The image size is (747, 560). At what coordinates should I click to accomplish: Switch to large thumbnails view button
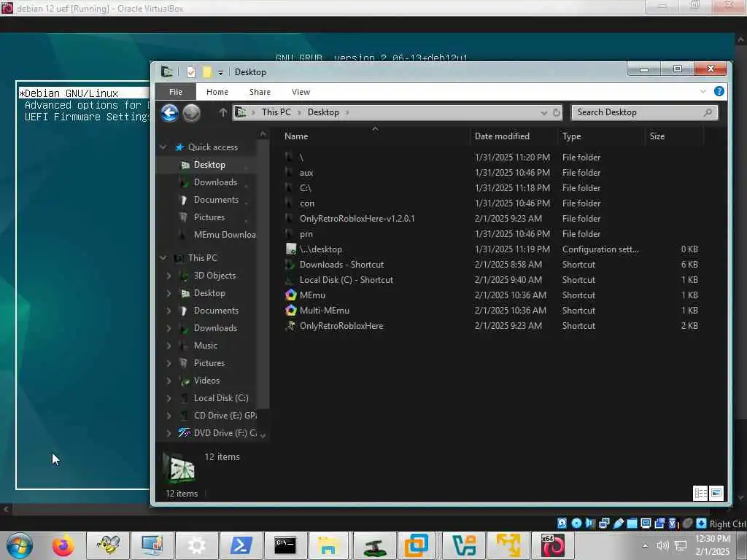click(x=716, y=494)
